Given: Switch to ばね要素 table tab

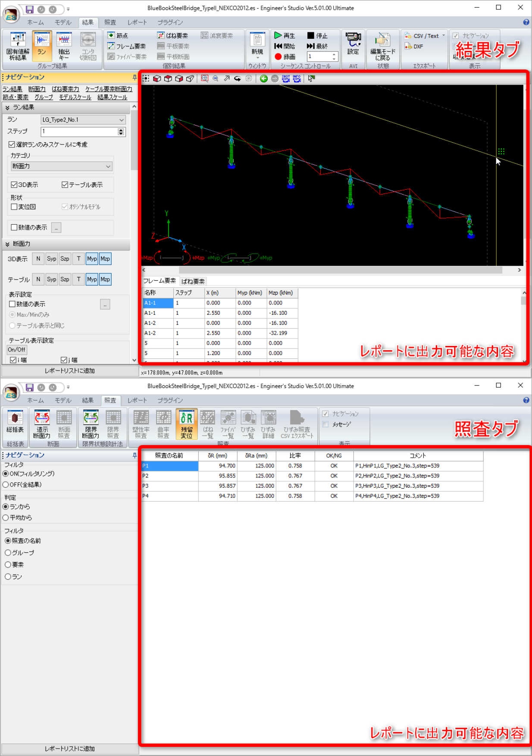Looking at the screenshot, I should pyautogui.click(x=193, y=281).
